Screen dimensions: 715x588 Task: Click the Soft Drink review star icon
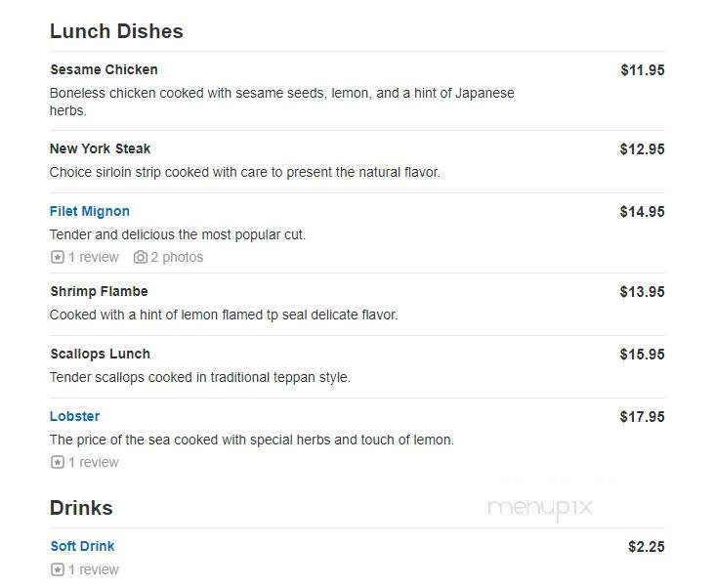[57, 569]
